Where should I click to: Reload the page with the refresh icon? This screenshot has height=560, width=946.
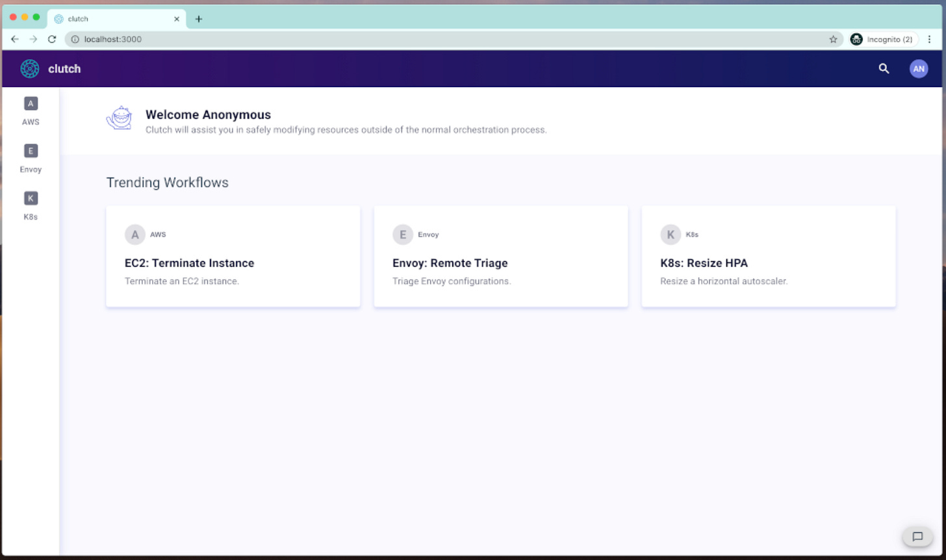(x=52, y=39)
